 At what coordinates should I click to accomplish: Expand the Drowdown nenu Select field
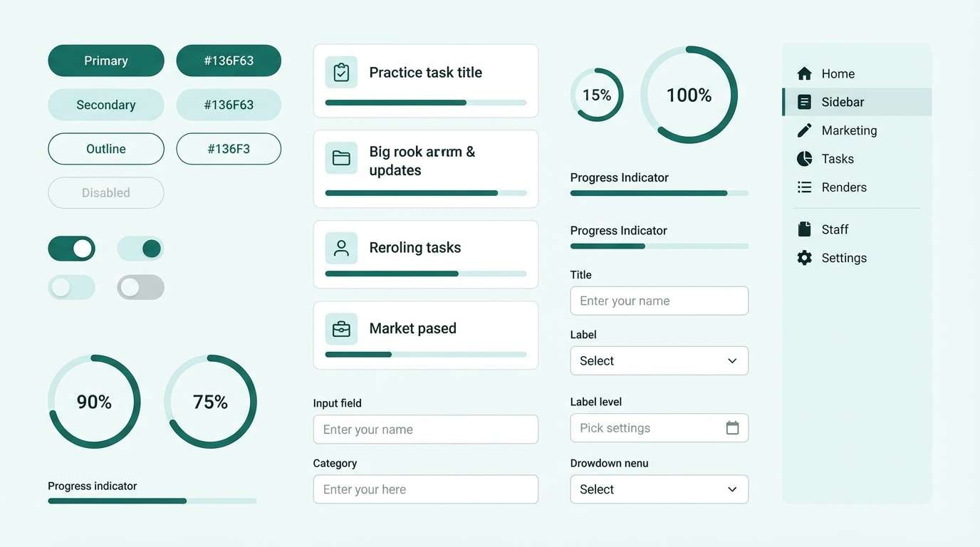659,489
